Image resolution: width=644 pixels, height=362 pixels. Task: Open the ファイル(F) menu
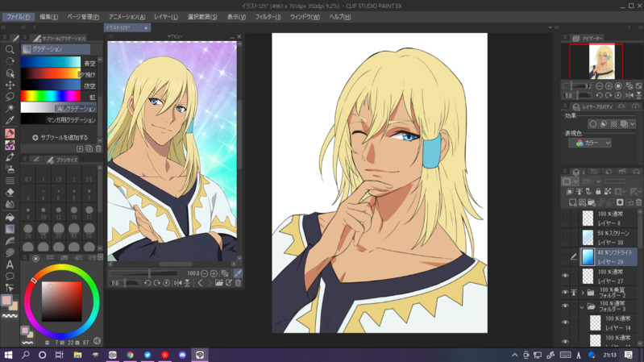(x=18, y=17)
